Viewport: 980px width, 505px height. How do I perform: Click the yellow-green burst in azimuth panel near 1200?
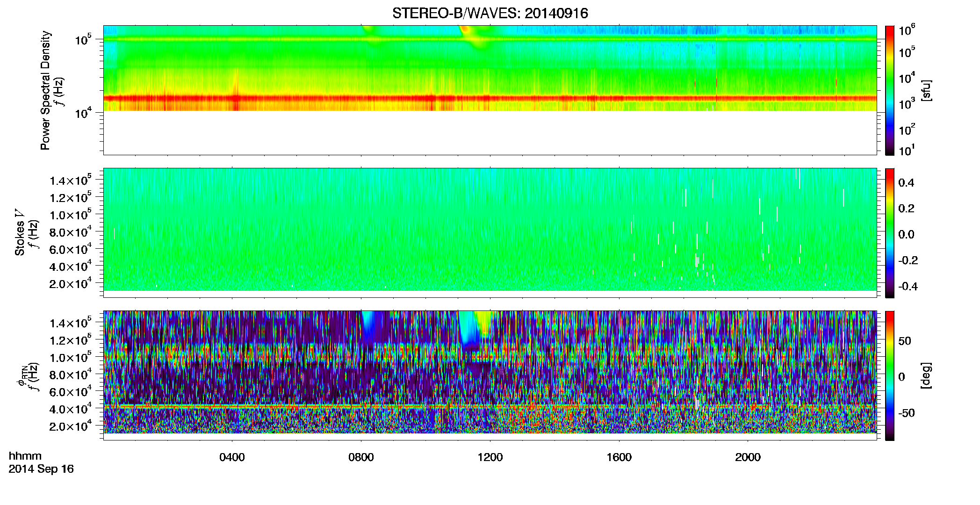[x=483, y=323]
